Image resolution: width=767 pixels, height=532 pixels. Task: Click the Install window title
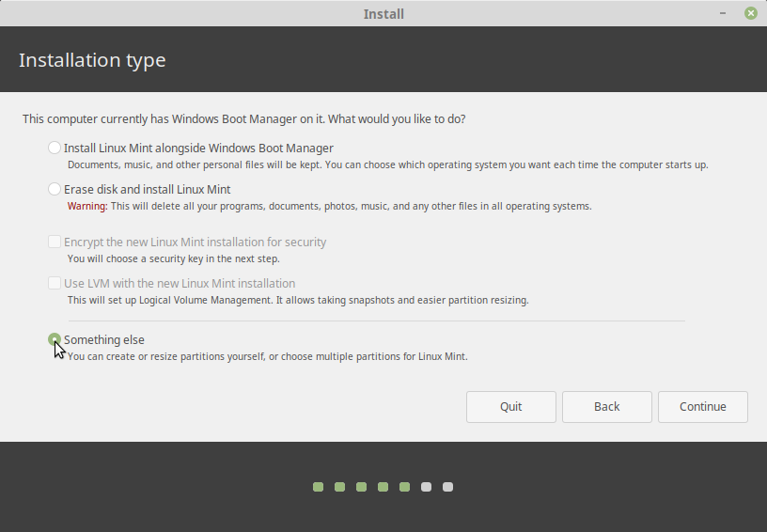(x=383, y=14)
